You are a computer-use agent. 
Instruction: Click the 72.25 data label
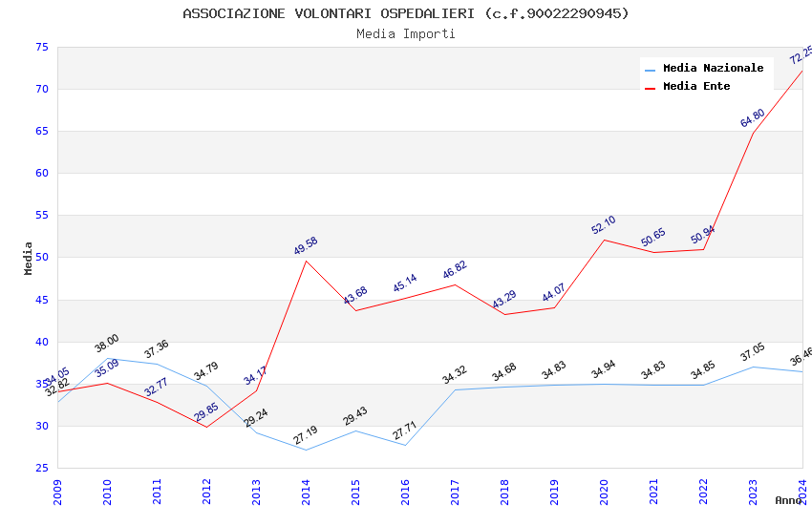coord(801,54)
